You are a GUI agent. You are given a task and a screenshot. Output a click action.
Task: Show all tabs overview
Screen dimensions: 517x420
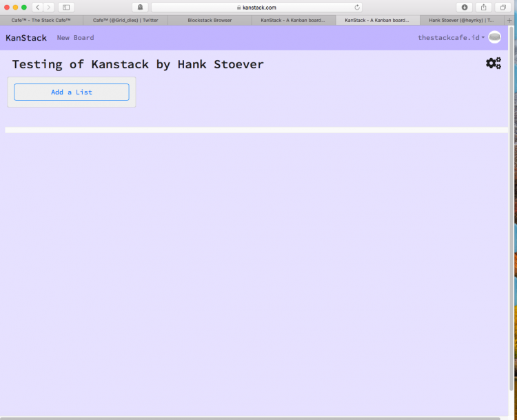(503, 8)
